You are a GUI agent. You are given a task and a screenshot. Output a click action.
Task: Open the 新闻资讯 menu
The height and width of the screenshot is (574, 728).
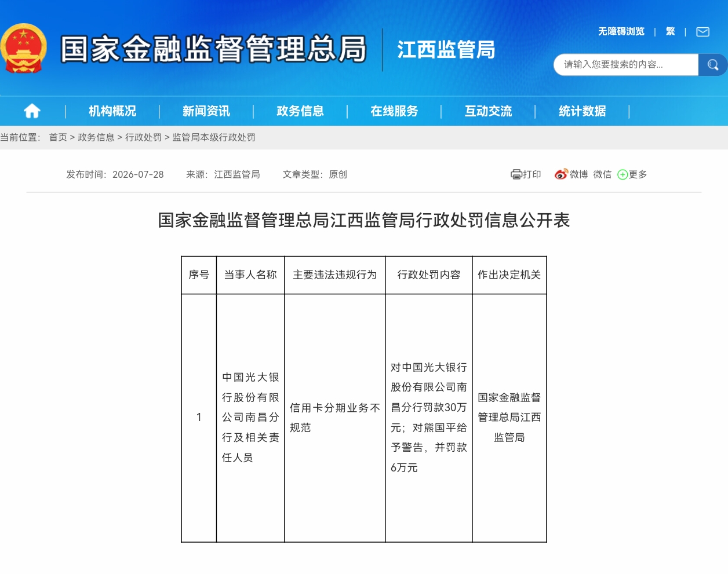click(206, 111)
